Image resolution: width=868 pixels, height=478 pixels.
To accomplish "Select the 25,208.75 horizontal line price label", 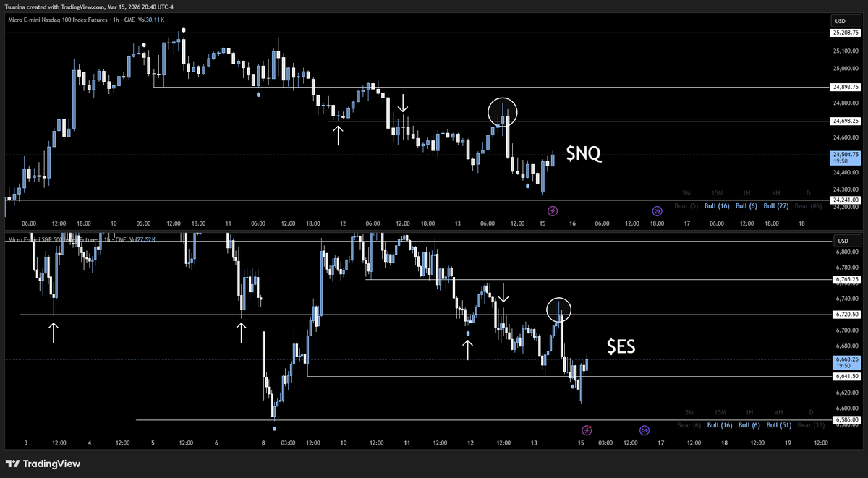I will point(846,33).
